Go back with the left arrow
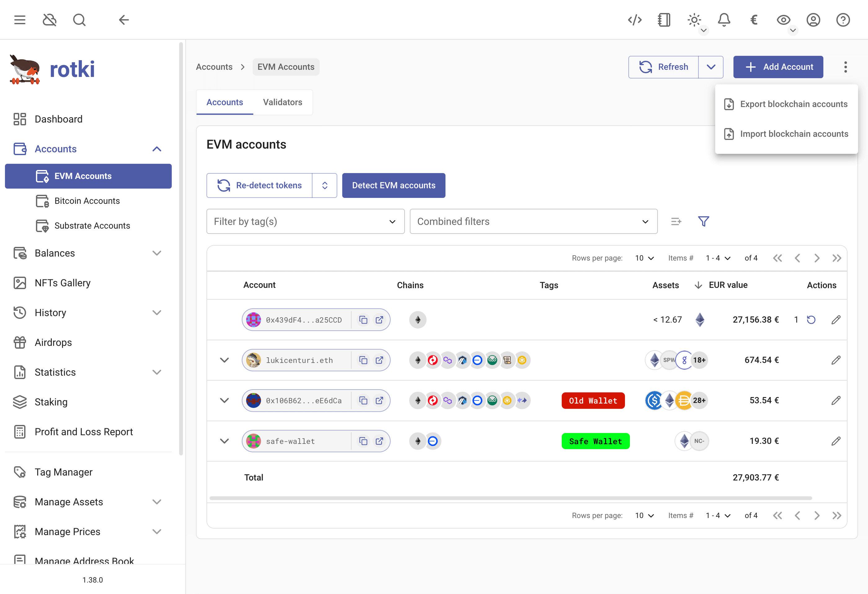Screen dimensions: 868x594 124,20
